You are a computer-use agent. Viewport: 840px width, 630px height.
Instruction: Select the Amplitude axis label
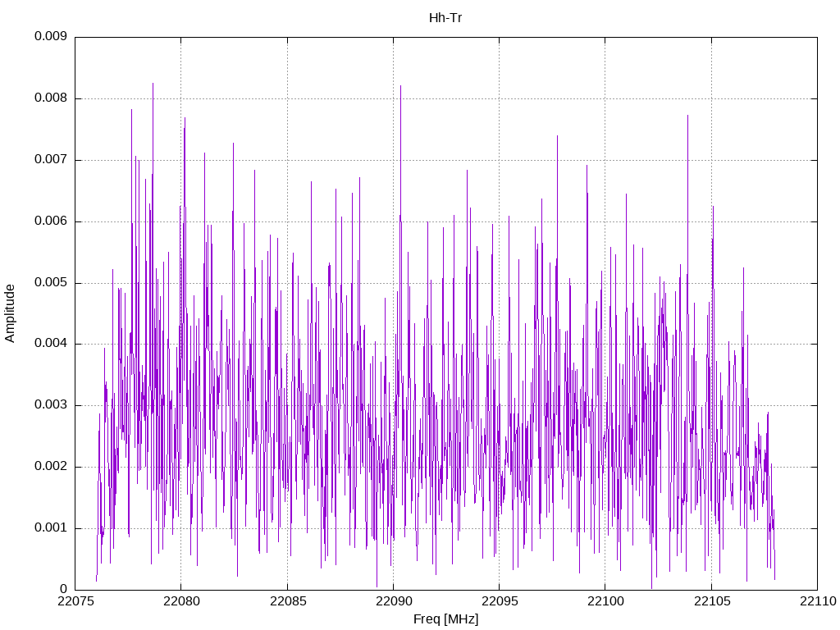point(10,313)
